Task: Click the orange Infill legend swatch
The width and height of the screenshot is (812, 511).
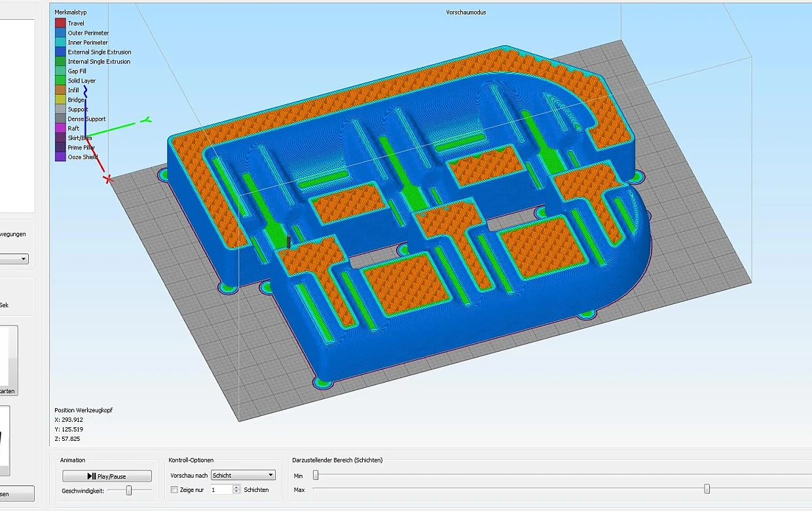Action: tap(60, 90)
